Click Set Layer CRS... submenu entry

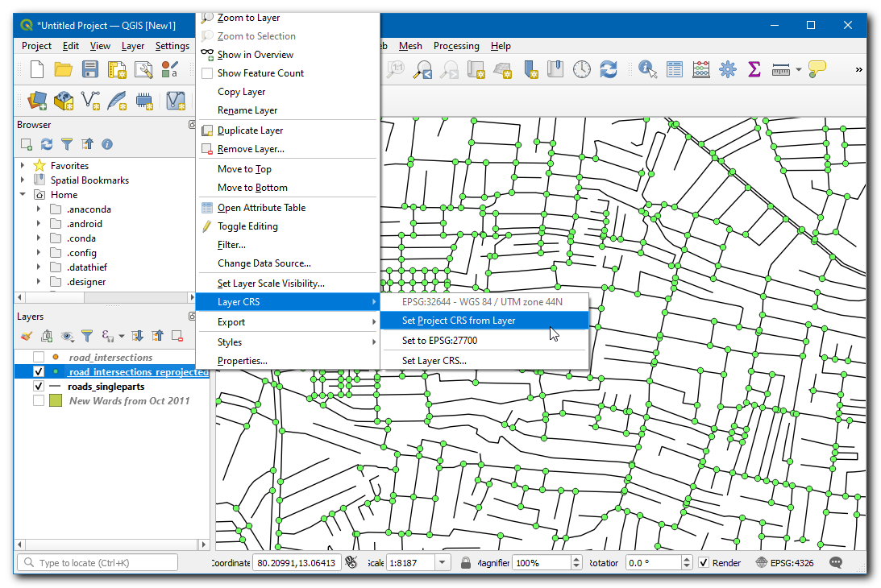(434, 361)
